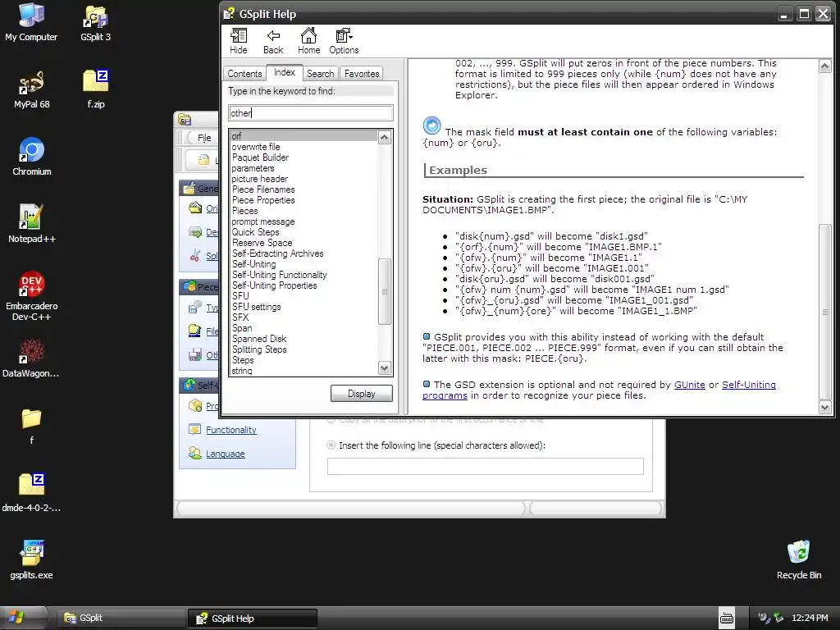Select 'orf' in the index list
The image size is (840, 630).
coord(304,136)
